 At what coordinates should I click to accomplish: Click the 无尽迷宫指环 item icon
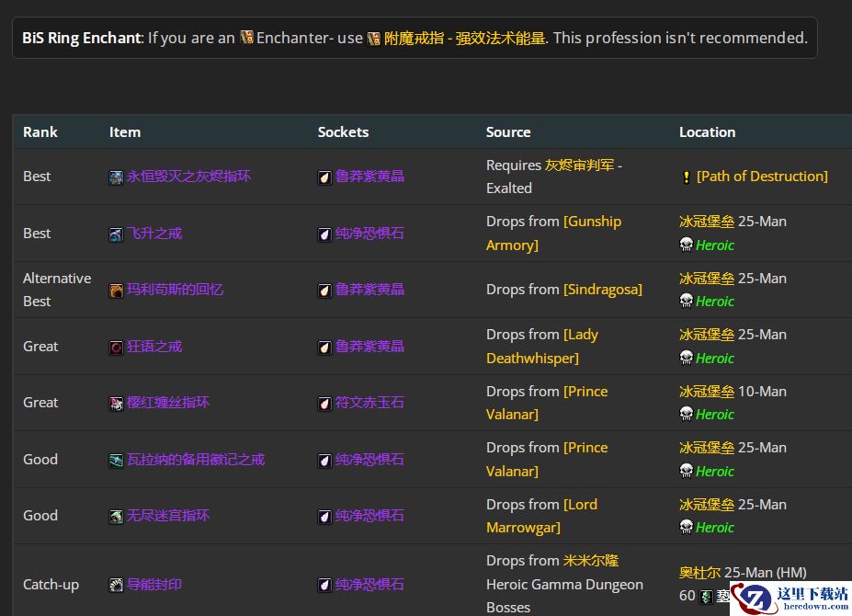tap(117, 517)
